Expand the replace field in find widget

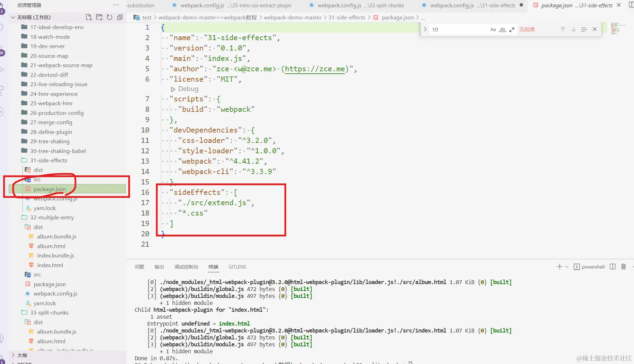pos(425,29)
